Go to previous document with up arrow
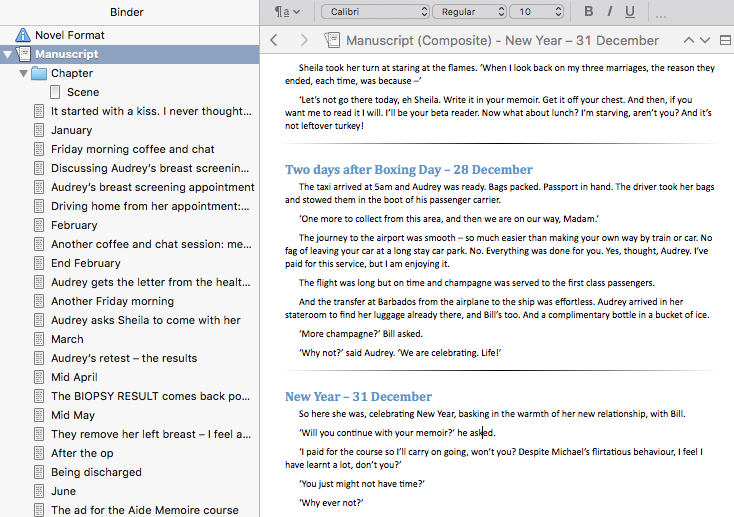734x517 pixels. pyautogui.click(x=689, y=40)
